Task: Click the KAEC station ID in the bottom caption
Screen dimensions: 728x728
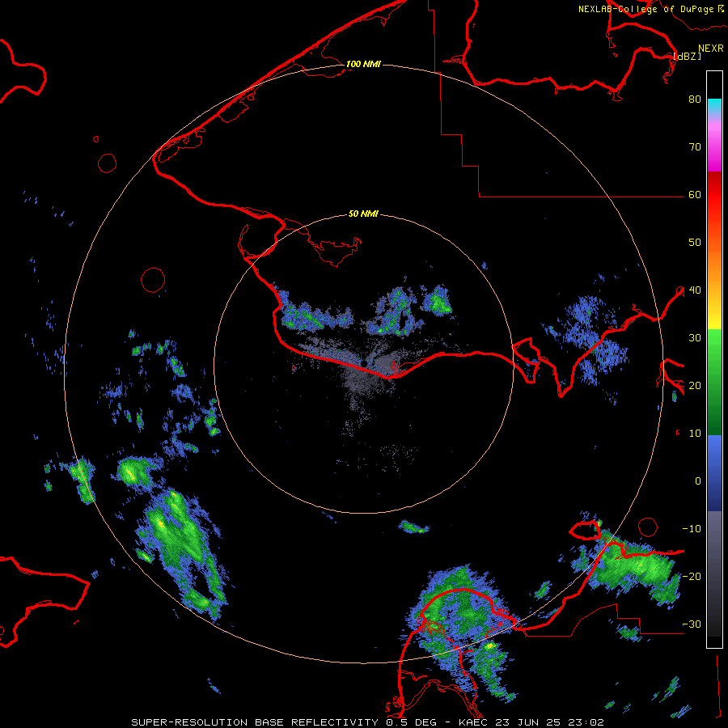Action: (473, 722)
